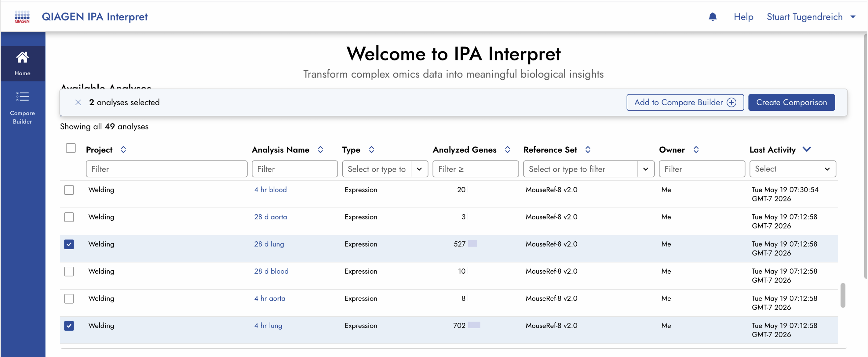This screenshot has height=357, width=868.
Task: Sort by Project column arrows
Action: 123,150
